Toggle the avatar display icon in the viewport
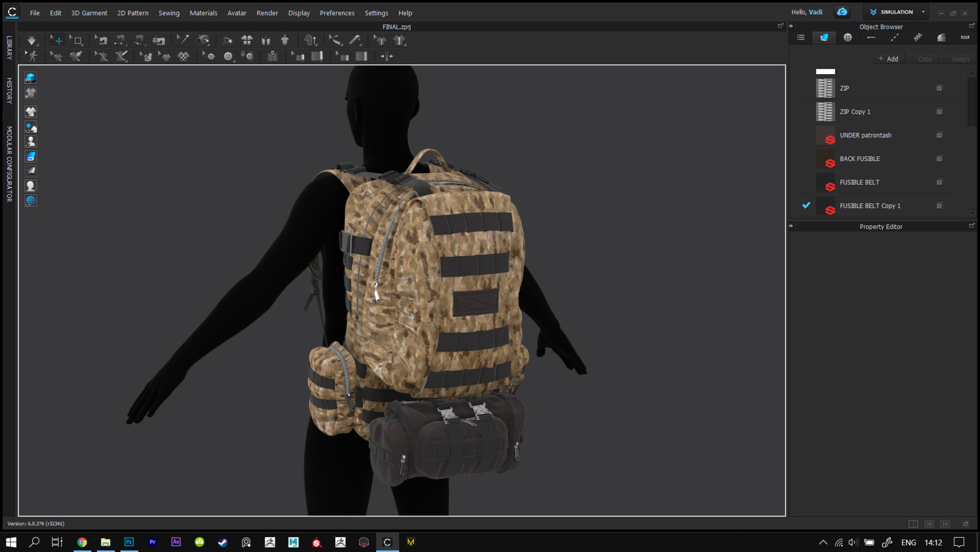This screenshot has width=980, height=552. [x=31, y=141]
